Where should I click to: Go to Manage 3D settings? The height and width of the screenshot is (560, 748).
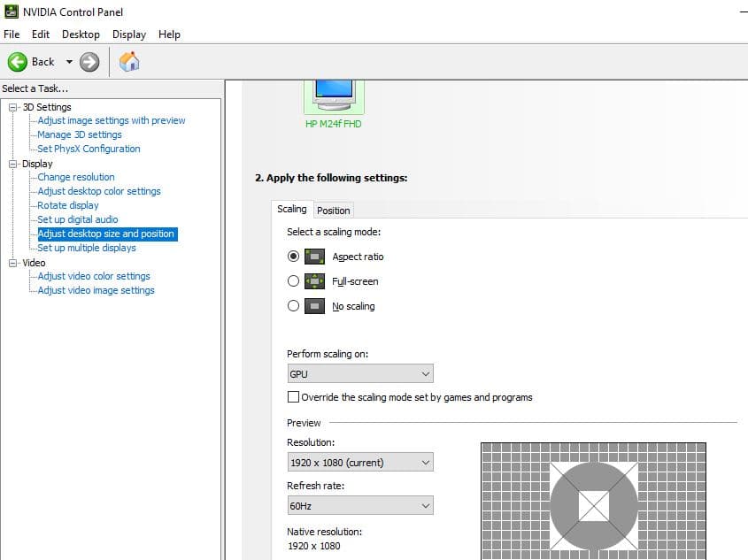click(80, 134)
